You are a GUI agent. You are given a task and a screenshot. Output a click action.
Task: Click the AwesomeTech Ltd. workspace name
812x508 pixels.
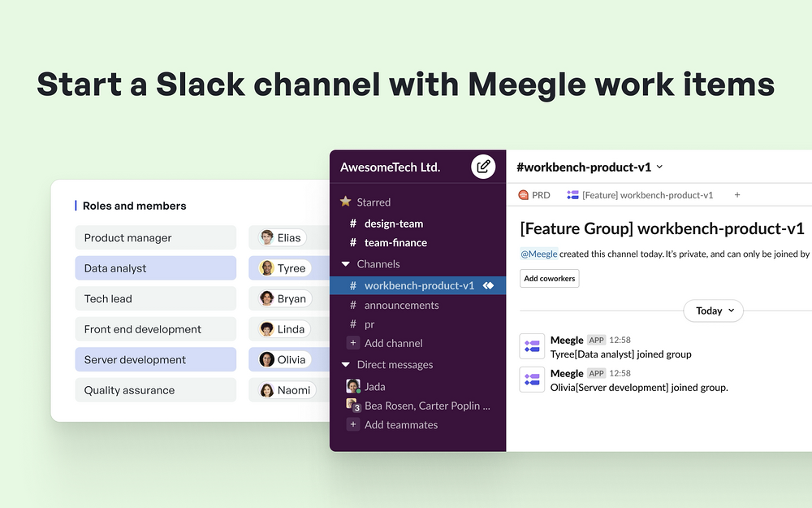390,167
